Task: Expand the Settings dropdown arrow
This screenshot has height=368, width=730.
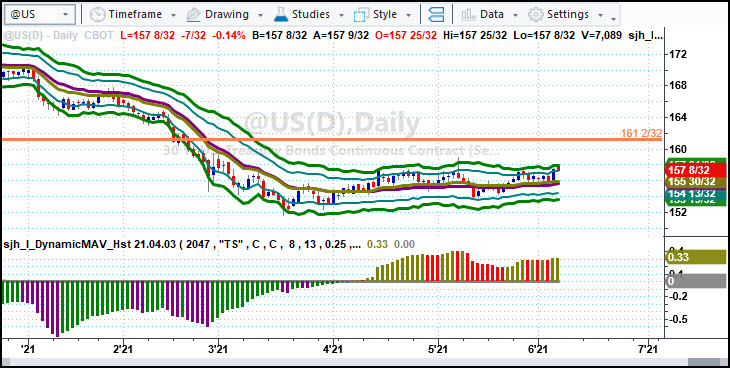Action: (601, 15)
